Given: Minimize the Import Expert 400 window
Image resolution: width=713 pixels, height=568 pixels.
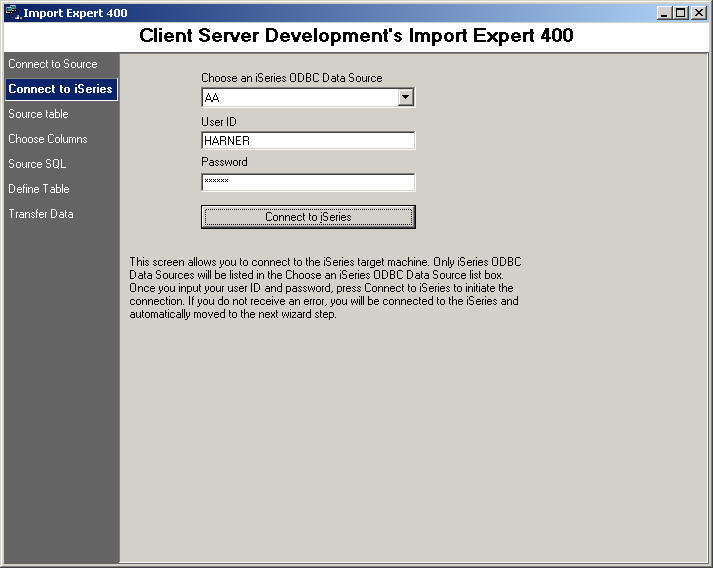Looking at the screenshot, I should 664,13.
